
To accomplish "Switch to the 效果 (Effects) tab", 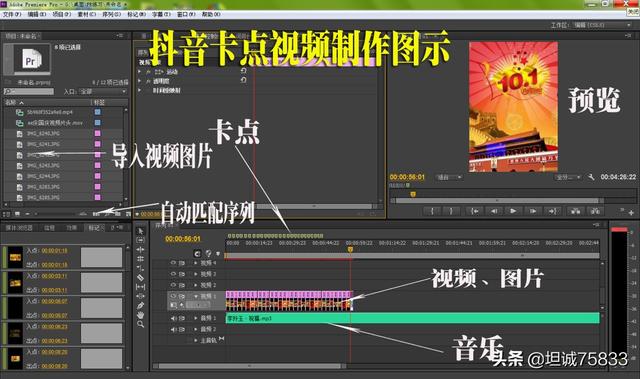I will (x=72, y=228).
